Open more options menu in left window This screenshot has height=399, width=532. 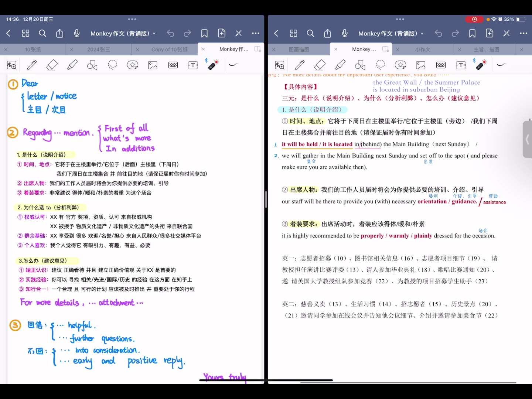pyautogui.click(x=256, y=33)
